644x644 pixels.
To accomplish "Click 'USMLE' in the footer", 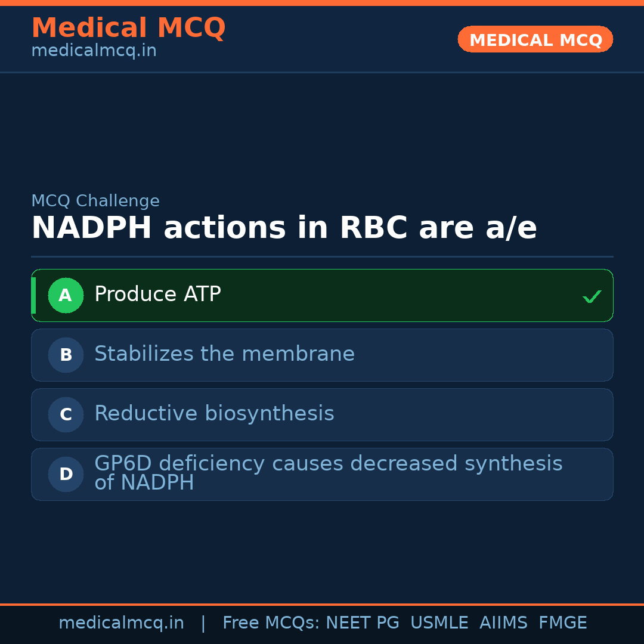I will tap(439, 623).
